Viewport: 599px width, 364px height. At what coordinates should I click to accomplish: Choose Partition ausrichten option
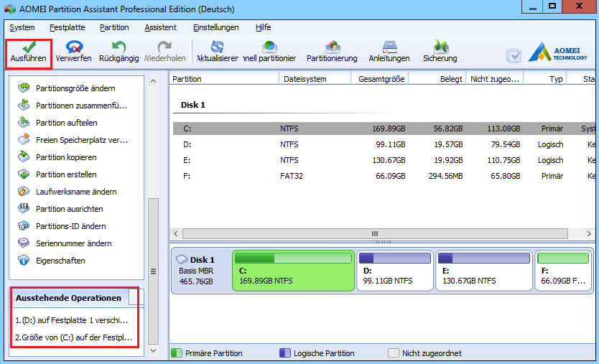pos(70,208)
